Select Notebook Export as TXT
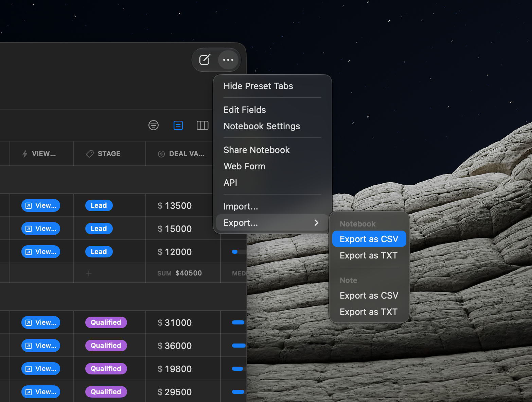The image size is (532, 402). 369,255
